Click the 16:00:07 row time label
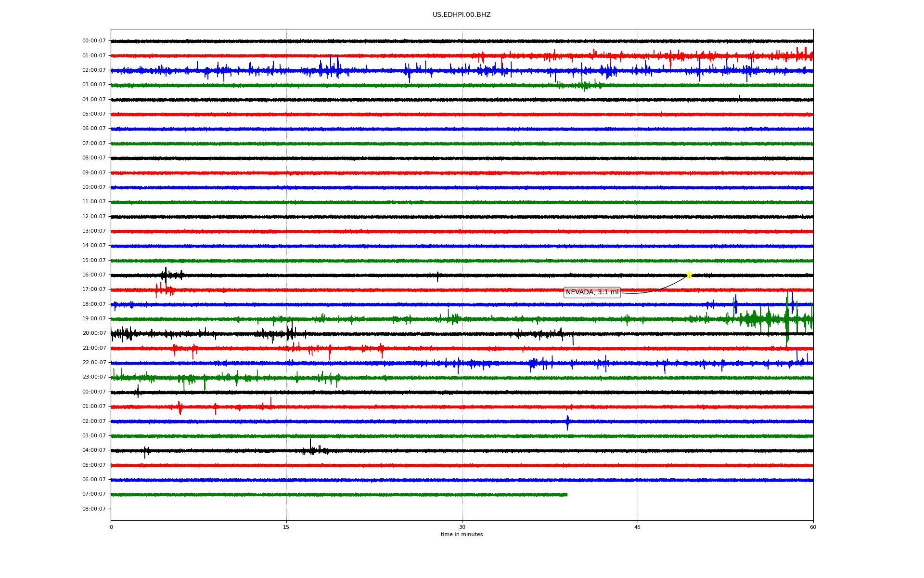Viewport: 924px width, 578px height. pyautogui.click(x=94, y=275)
